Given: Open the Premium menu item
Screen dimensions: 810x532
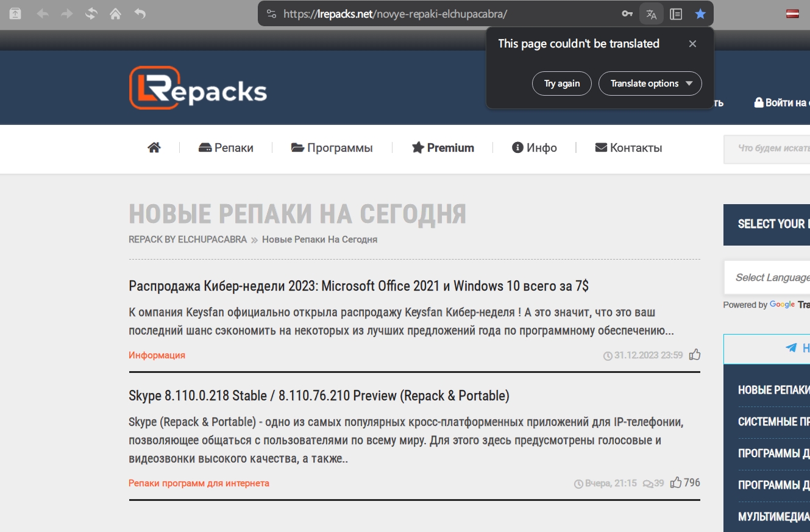Looking at the screenshot, I should point(443,147).
